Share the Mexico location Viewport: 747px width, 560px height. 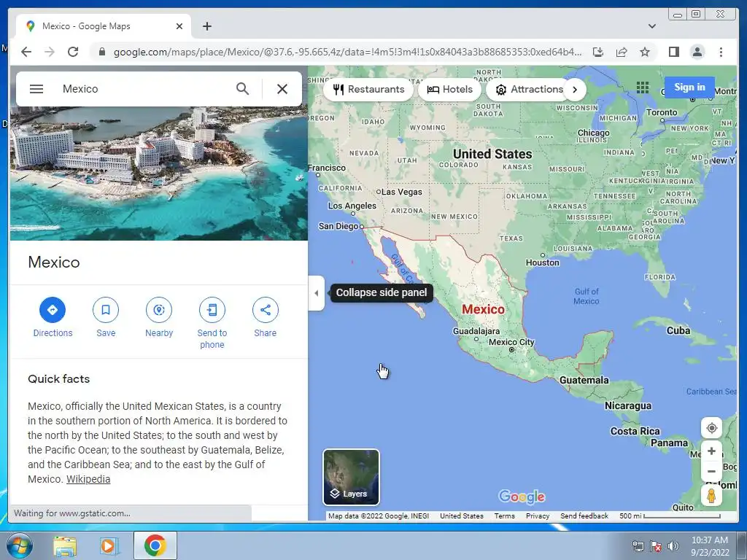pos(266,317)
